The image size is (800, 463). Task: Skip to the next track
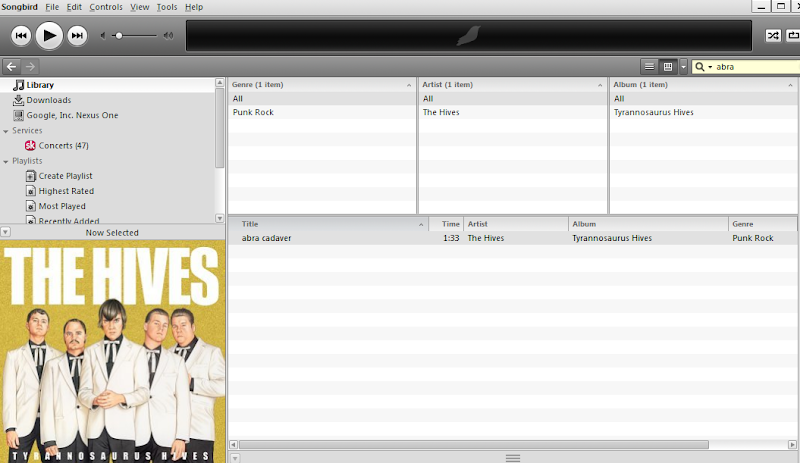[77, 36]
